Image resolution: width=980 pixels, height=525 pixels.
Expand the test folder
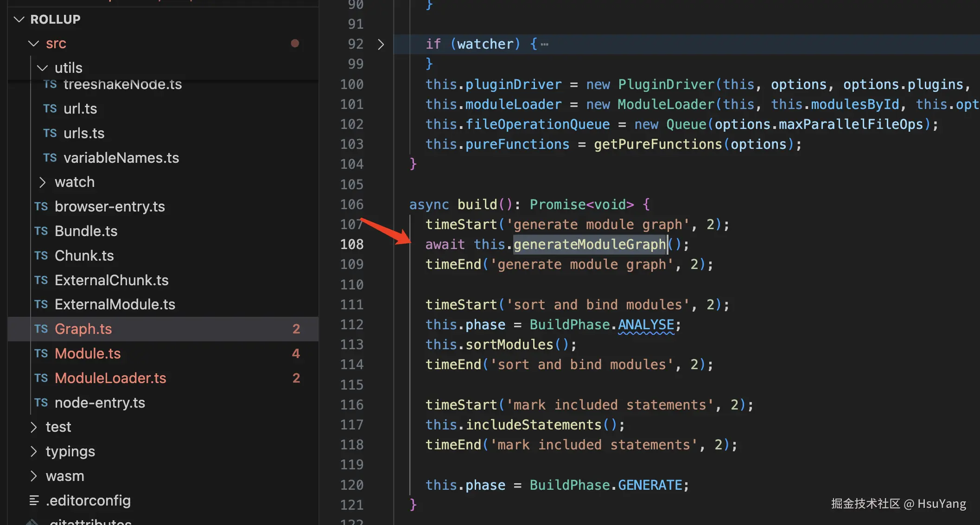pyautogui.click(x=33, y=427)
